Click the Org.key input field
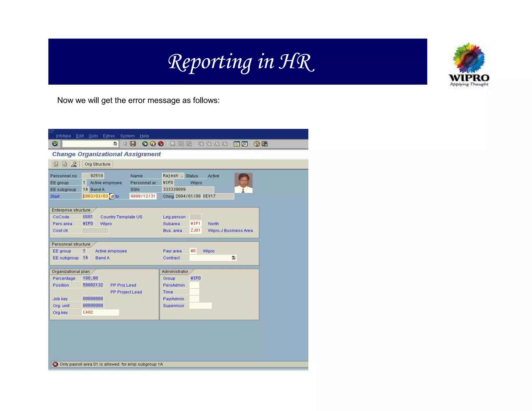The image size is (532, 411). pos(100,312)
